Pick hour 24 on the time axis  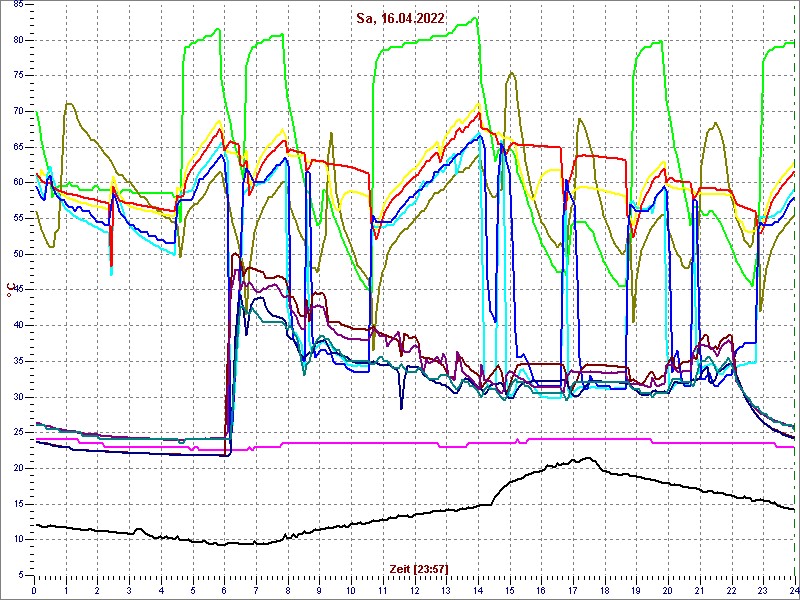click(793, 591)
